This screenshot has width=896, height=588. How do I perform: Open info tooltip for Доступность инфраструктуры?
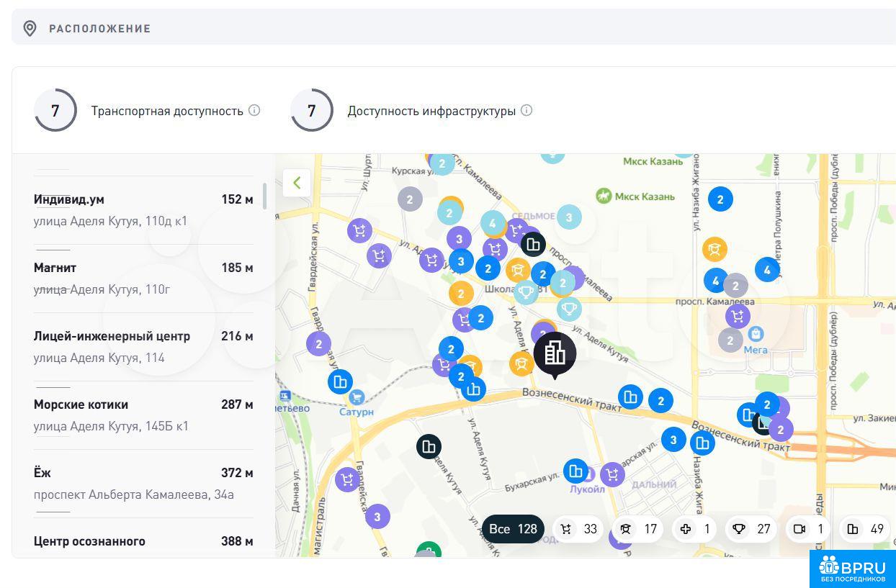(x=527, y=110)
